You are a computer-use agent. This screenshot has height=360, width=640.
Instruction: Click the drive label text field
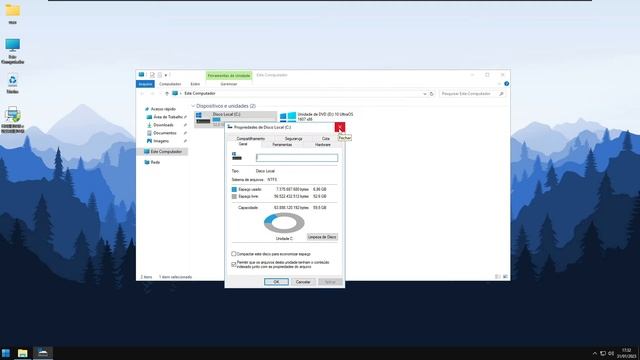coord(297,158)
